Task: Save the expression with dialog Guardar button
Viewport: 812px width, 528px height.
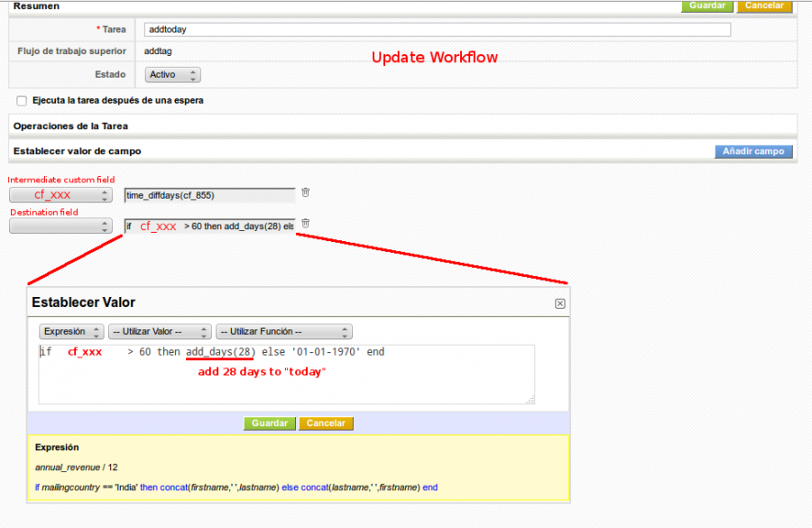Action: [x=270, y=423]
